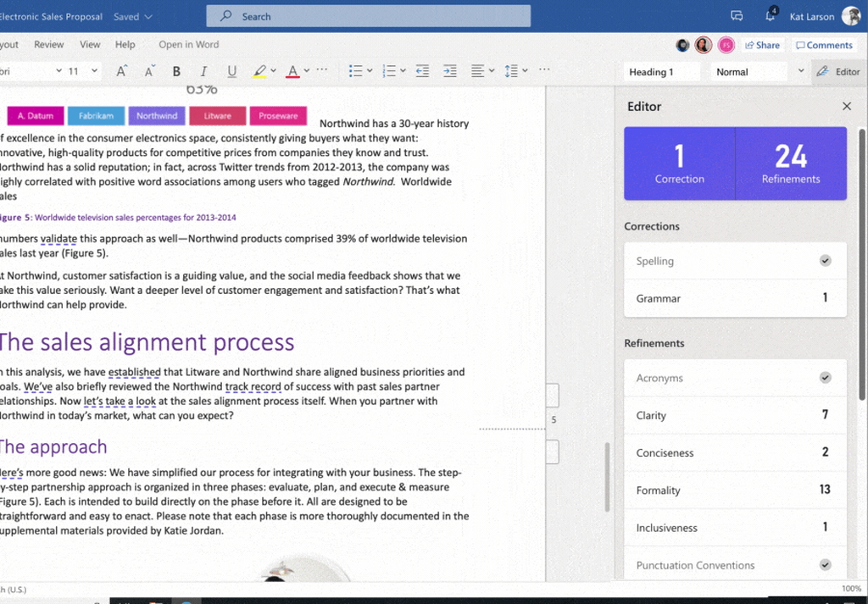Open the View menu
This screenshot has width=868, height=604.
coord(90,44)
